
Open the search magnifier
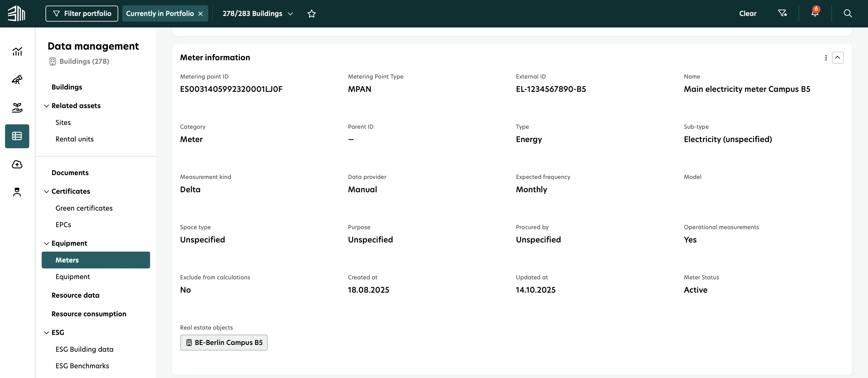(x=848, y=14)
